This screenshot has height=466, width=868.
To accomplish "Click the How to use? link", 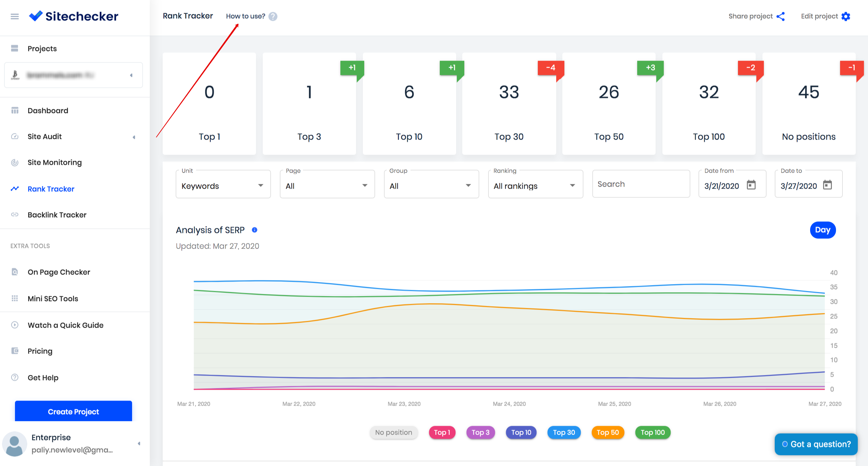I will [245, 16].
